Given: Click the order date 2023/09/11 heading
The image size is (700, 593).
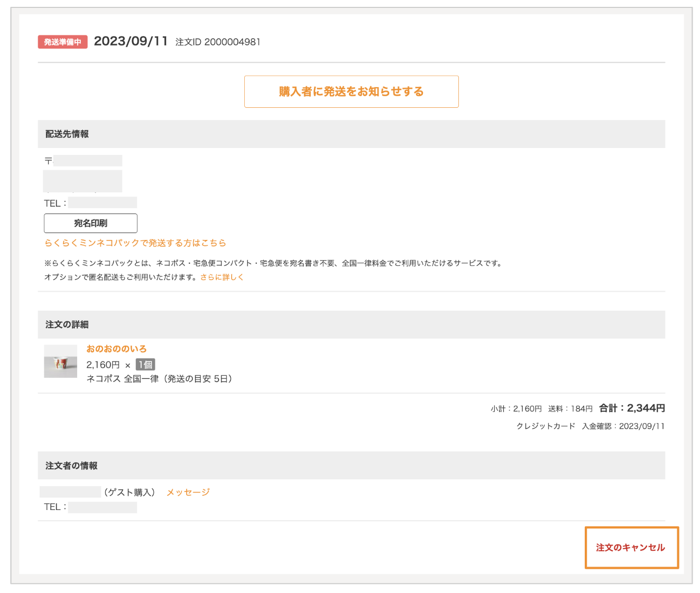Looking at the screenshot, I should click(131, 41).
